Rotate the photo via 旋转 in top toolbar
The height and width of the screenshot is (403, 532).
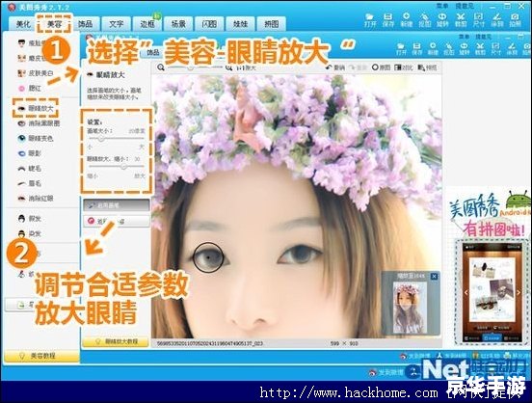tap(442, 19)
